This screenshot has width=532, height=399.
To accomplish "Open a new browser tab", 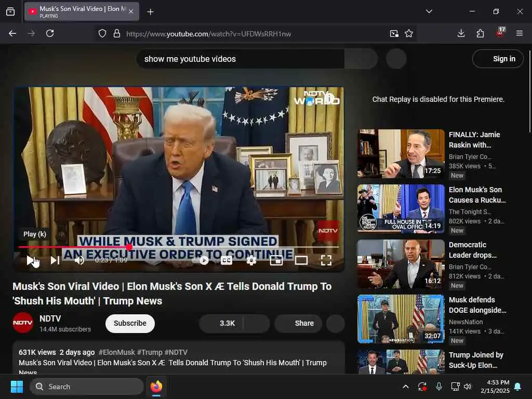I will 150,12.
